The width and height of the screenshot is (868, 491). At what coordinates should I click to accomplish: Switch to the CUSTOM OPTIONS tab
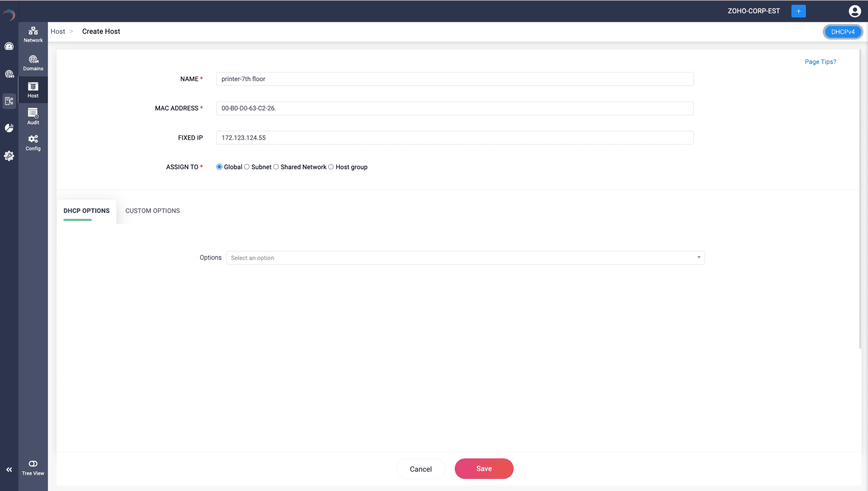point(152,211)
